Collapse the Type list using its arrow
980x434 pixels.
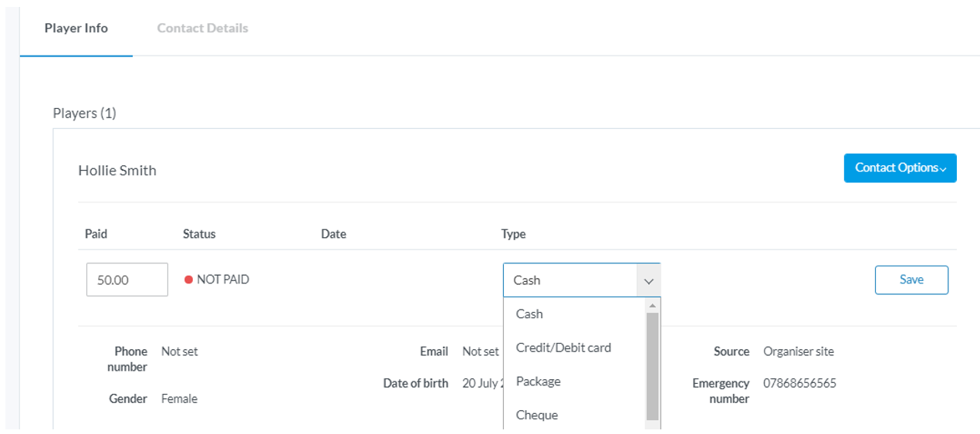648,281
